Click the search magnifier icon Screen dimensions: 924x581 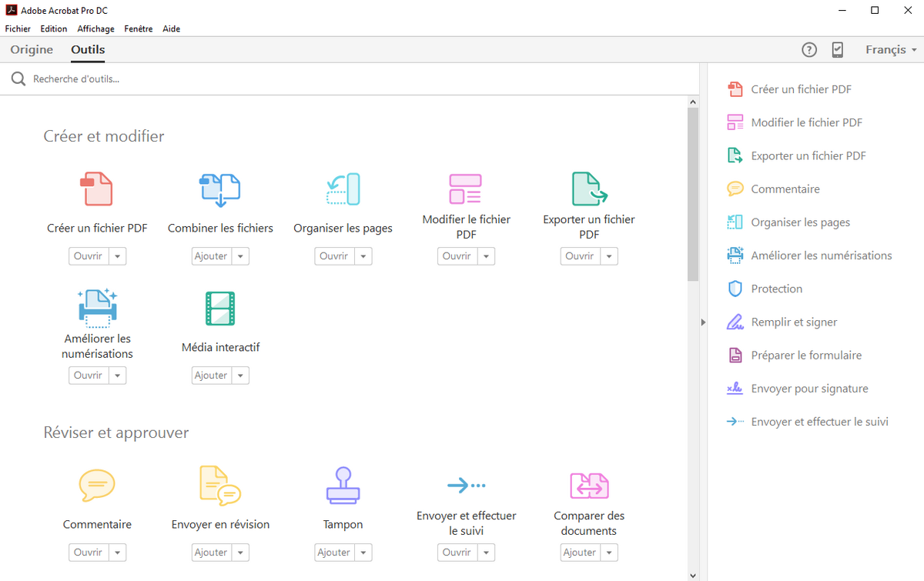point(18,79)
